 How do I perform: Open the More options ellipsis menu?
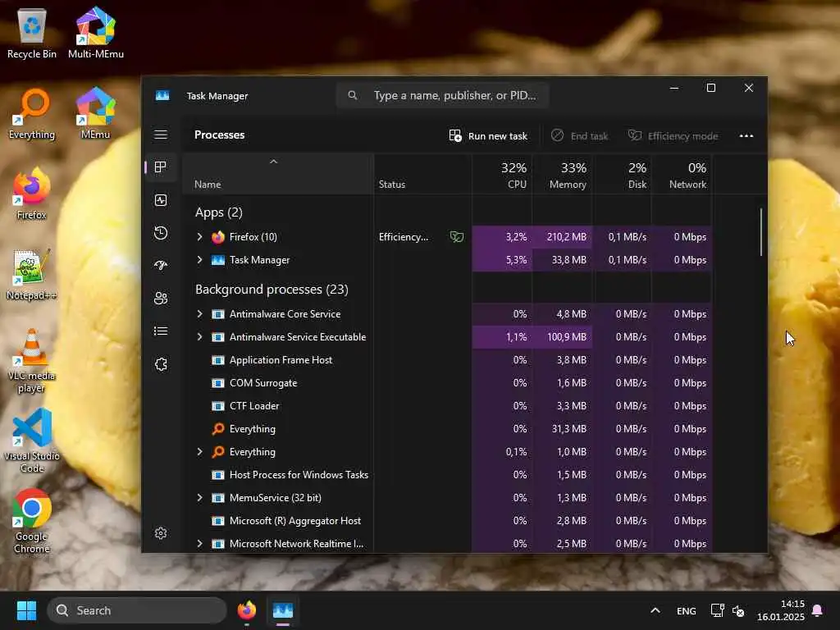coord(746,136)
